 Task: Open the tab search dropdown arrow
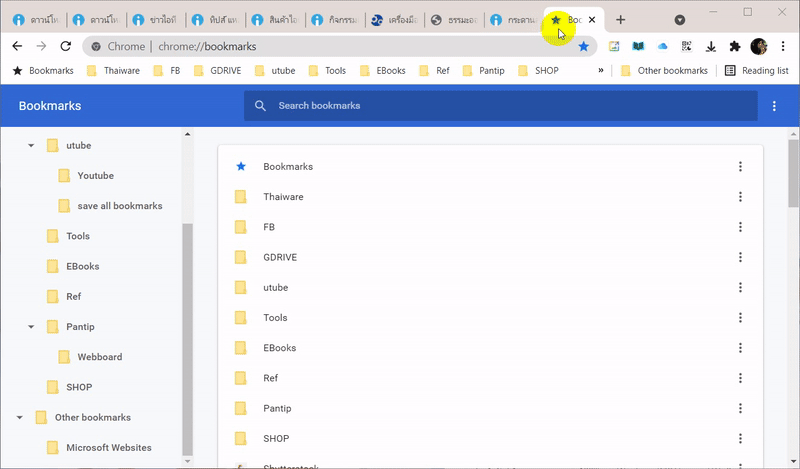680,20
